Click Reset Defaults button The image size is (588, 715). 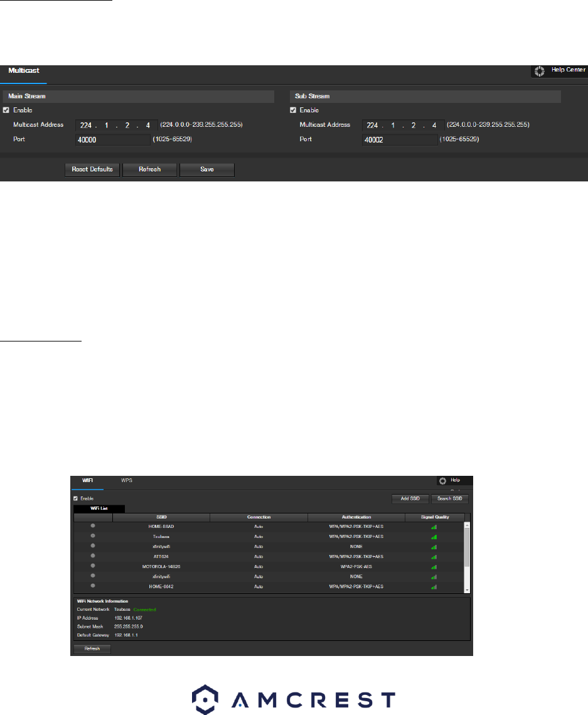point(92,169)
